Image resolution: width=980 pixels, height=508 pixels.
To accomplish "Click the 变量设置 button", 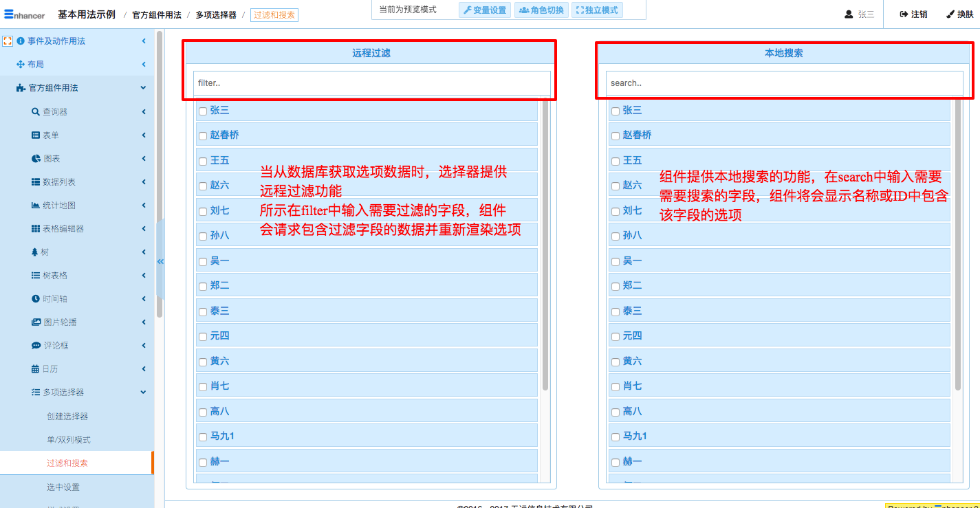I will pyautogui.click(x=485, y=10).
